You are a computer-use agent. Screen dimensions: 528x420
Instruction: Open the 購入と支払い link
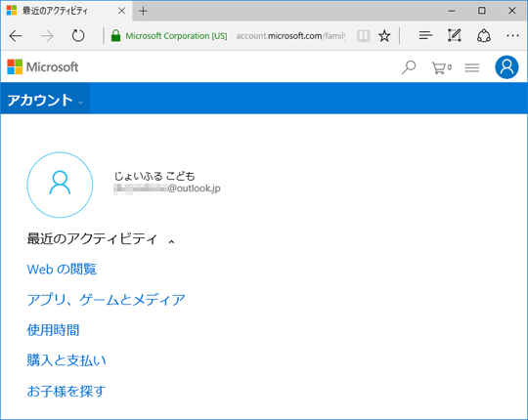coord(66,360)
